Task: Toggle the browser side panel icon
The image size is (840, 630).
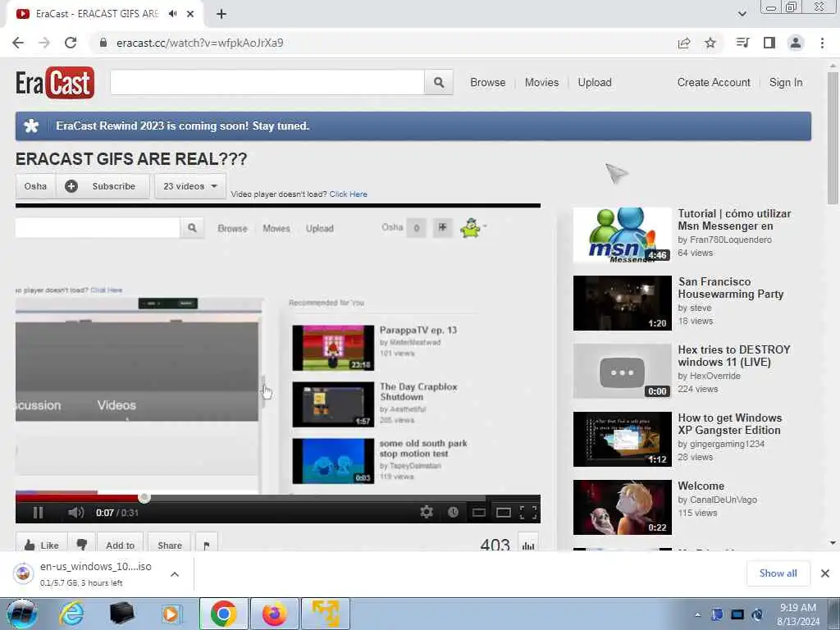Action: tap(769, 43)
